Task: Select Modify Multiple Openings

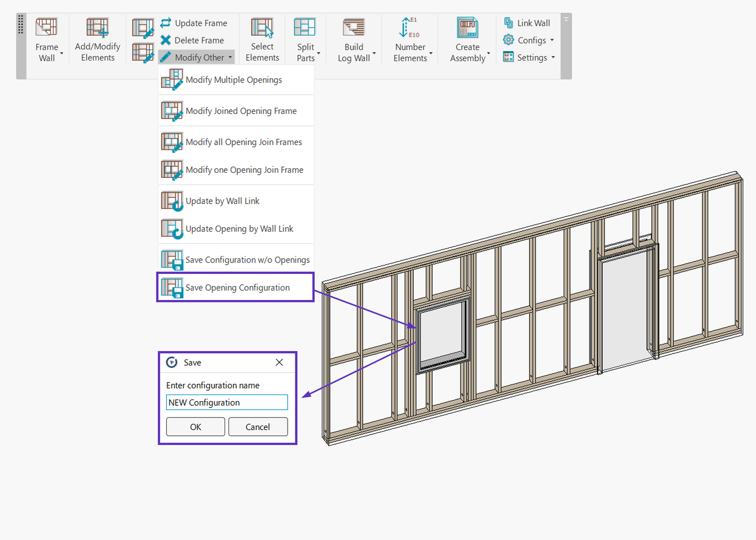Action: (x=233, y=80)
